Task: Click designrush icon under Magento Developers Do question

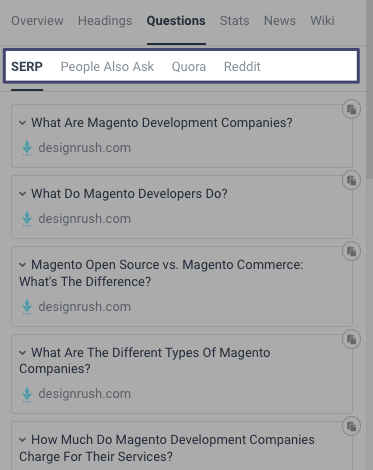Action: [27, 219]
